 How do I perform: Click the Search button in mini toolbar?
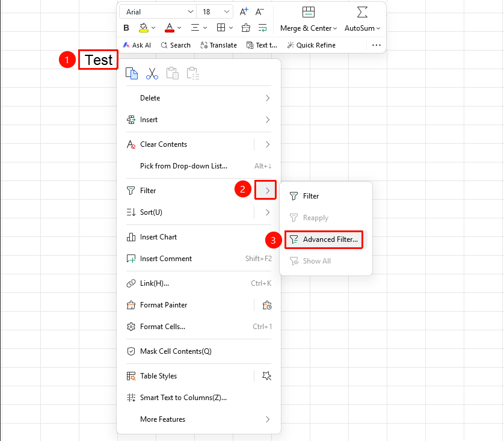[176, 45]
